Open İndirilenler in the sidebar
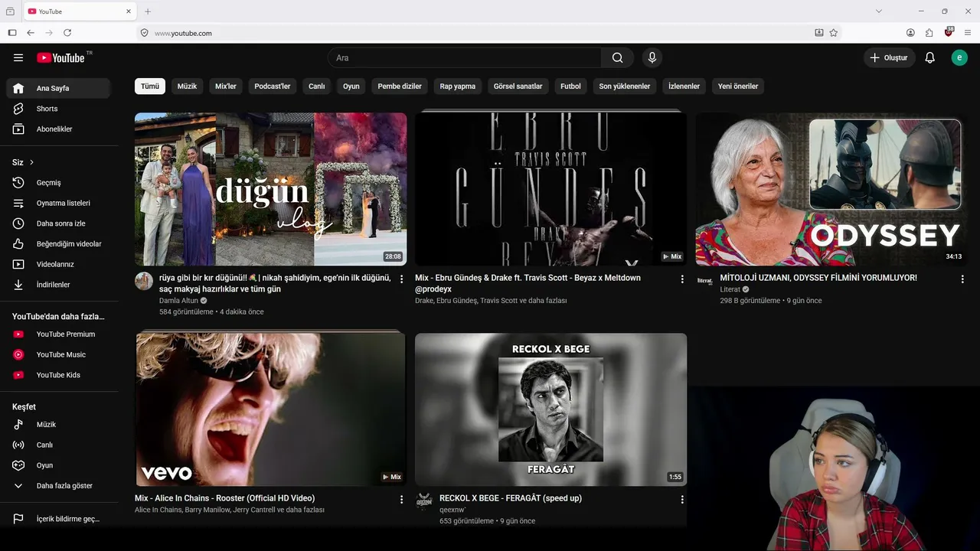Viewport: 980px width, 551px height. coord(60,285)
